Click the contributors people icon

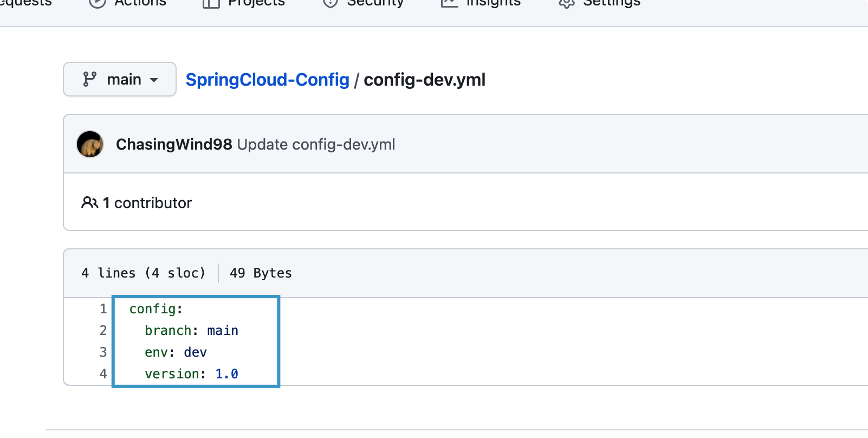click(x=89, y=203)
